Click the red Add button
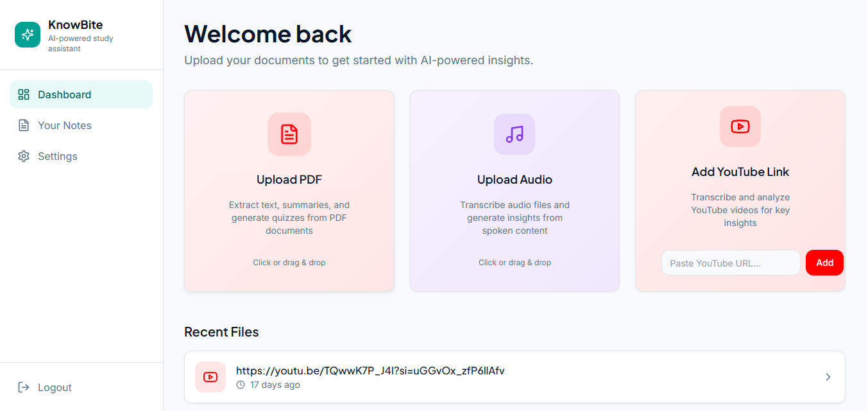The height and width of the screenshot is (411, 868). 824,263
